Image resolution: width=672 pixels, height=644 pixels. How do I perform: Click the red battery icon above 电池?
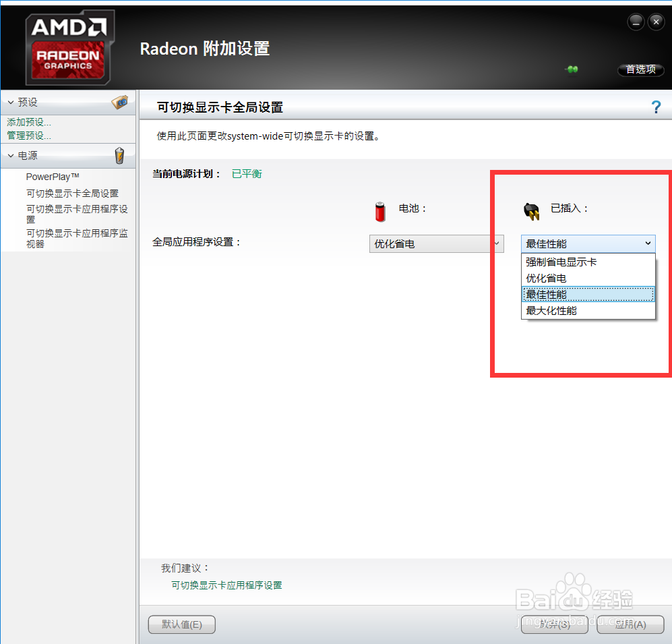click(379, 210)
